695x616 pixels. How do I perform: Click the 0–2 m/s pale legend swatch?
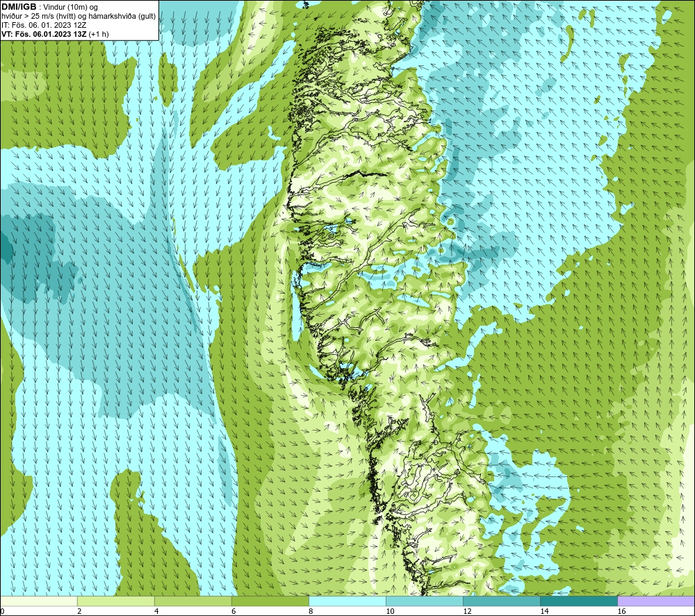[38, 601]
